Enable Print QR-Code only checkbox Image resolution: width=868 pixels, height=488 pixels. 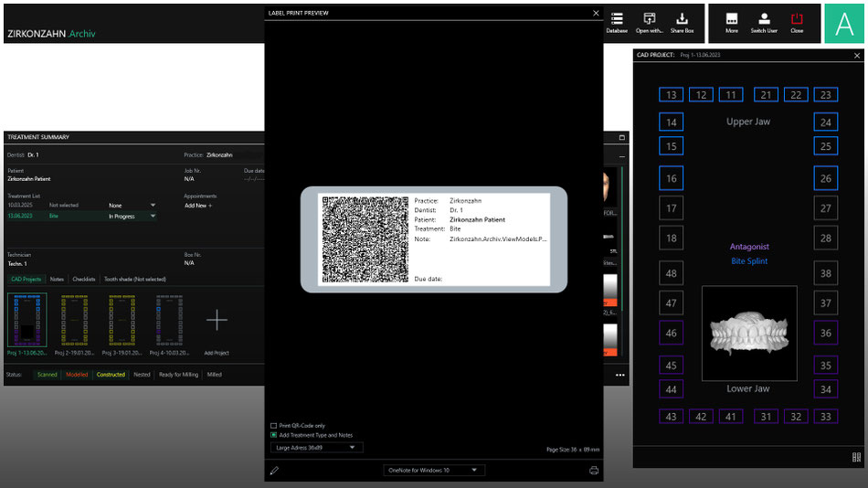(x=274, y=426)
